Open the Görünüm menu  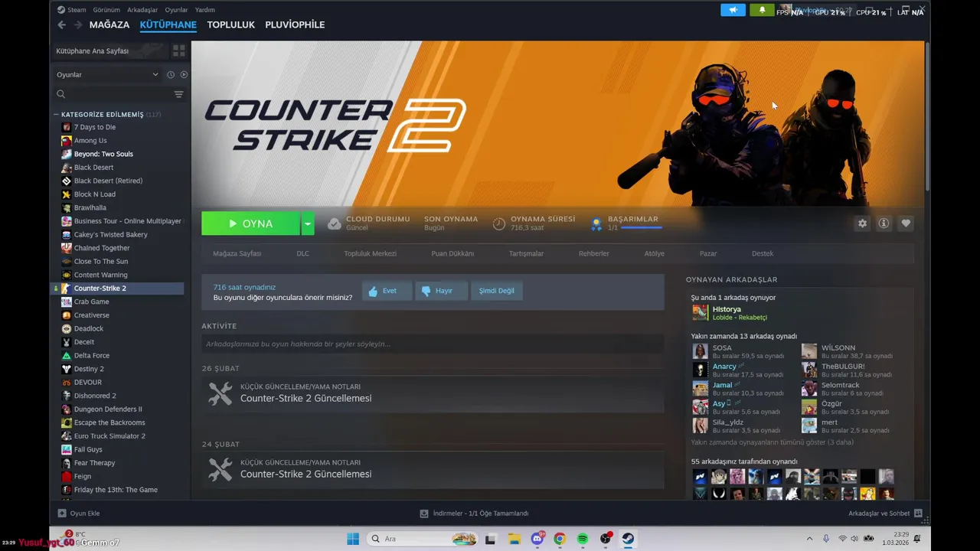pyautogui.click(x=106, y=10)
